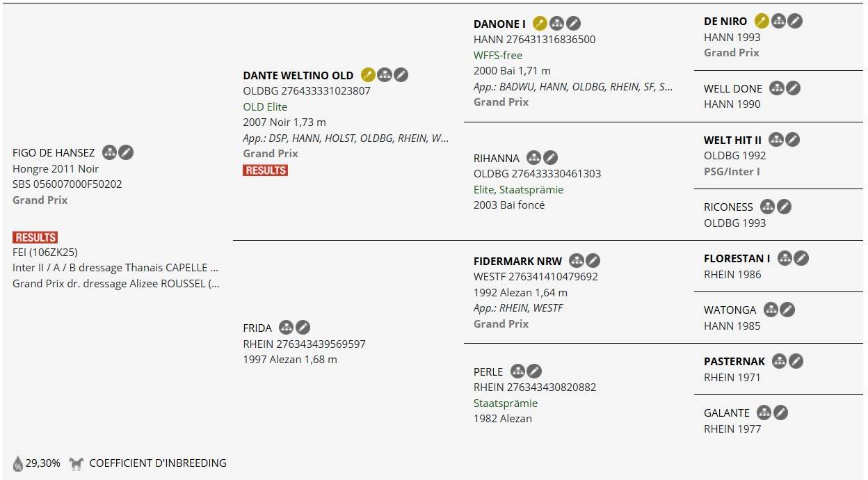868x480 pixels.
Task: Click the edit pencil next to PERLE
Action: pos(534,371)
